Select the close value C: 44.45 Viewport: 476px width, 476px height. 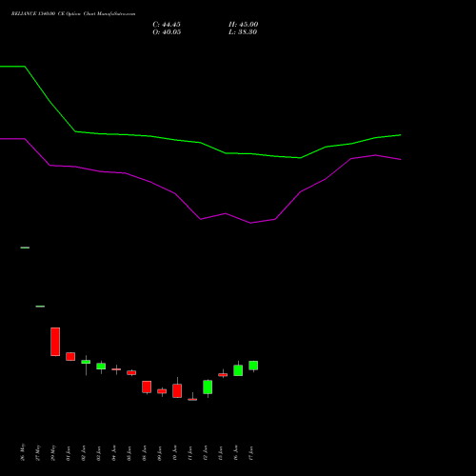[x=167, y=25]
